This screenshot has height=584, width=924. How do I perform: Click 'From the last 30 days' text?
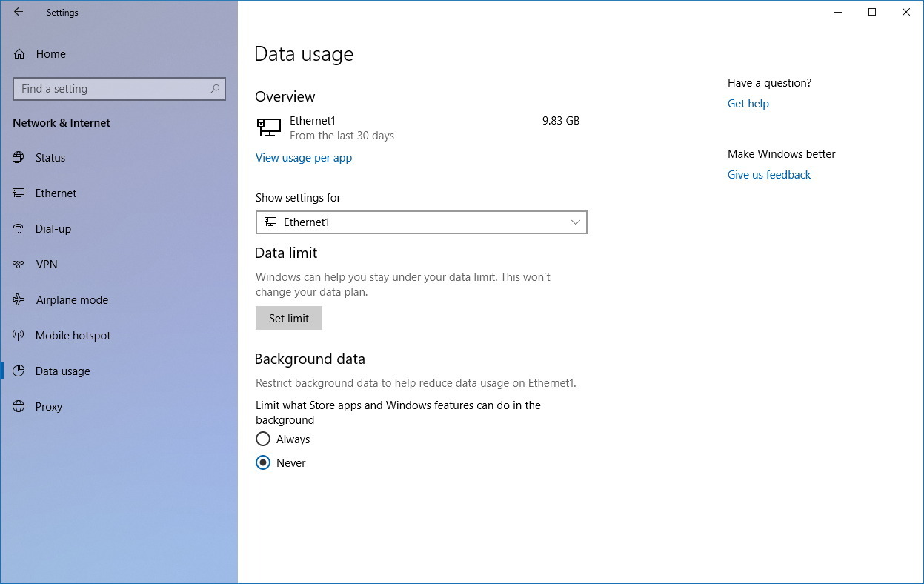pyautogui.click(x=342, y=136)
